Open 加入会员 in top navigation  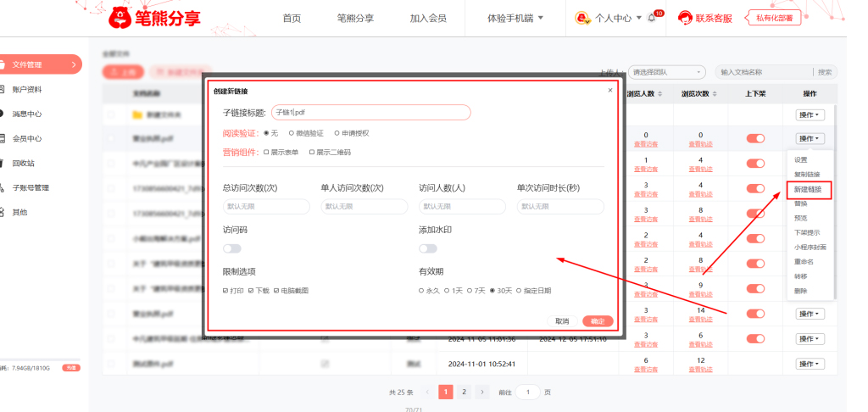coord(428,18)
